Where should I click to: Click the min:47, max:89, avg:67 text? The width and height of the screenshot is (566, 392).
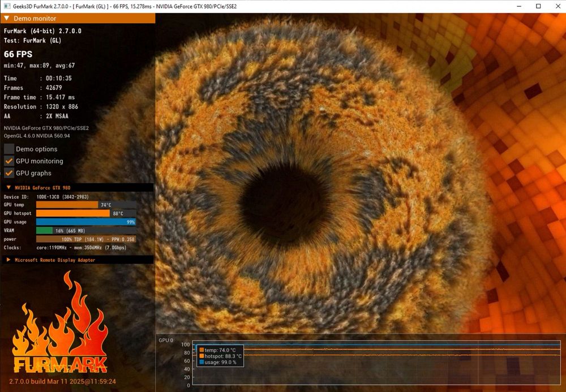click(x=40, y=65)
